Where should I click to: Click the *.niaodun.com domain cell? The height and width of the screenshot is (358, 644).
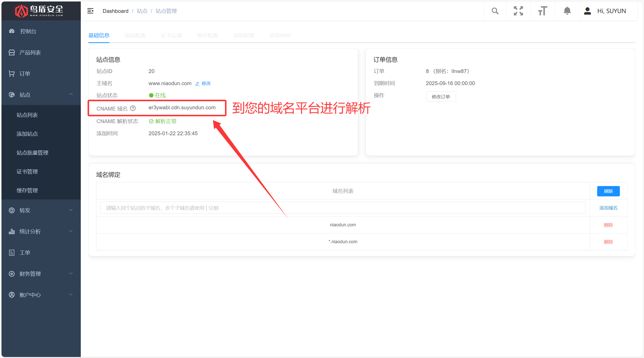(343, 242)
